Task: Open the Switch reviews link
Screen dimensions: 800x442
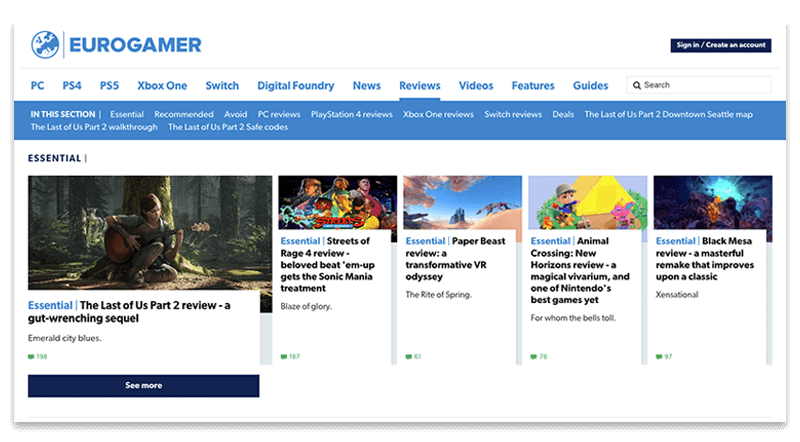Action: click(513, 114)
